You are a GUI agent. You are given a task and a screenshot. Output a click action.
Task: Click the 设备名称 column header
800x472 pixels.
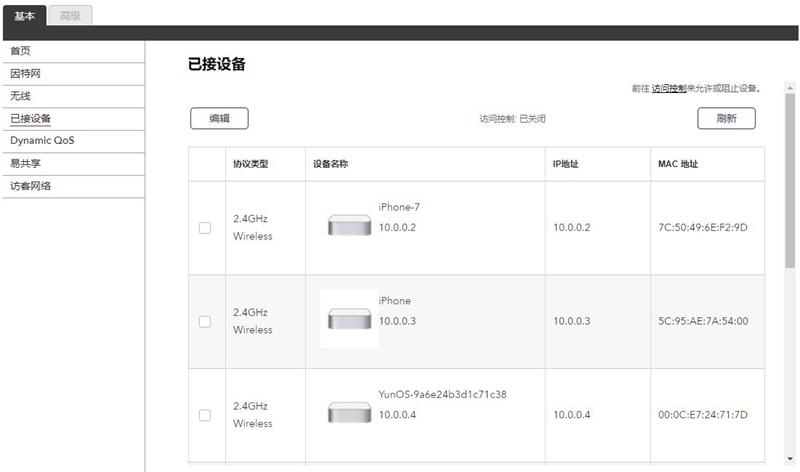pyautogui.click(x=330, y=164)
